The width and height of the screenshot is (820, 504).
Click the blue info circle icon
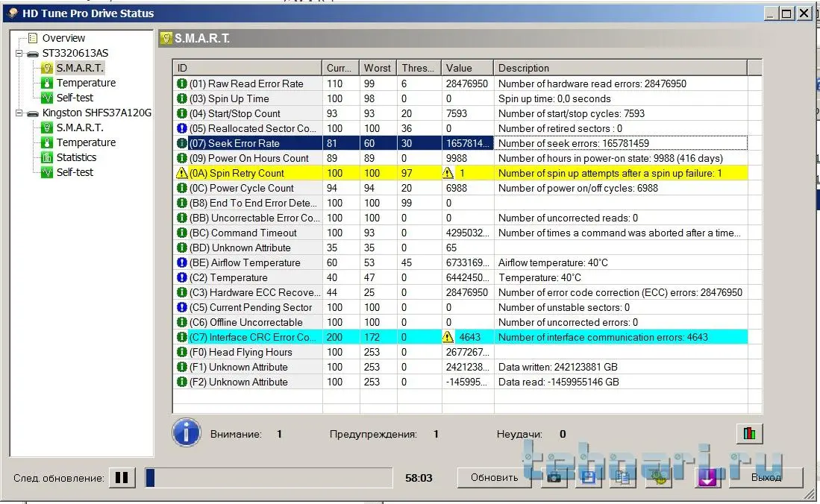coord(187,433)
